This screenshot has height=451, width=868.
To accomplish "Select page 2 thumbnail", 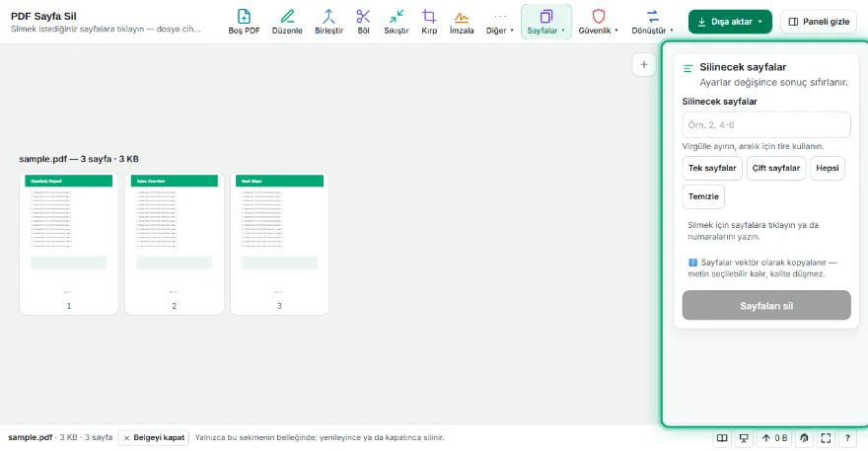I will tap(174, 244).
